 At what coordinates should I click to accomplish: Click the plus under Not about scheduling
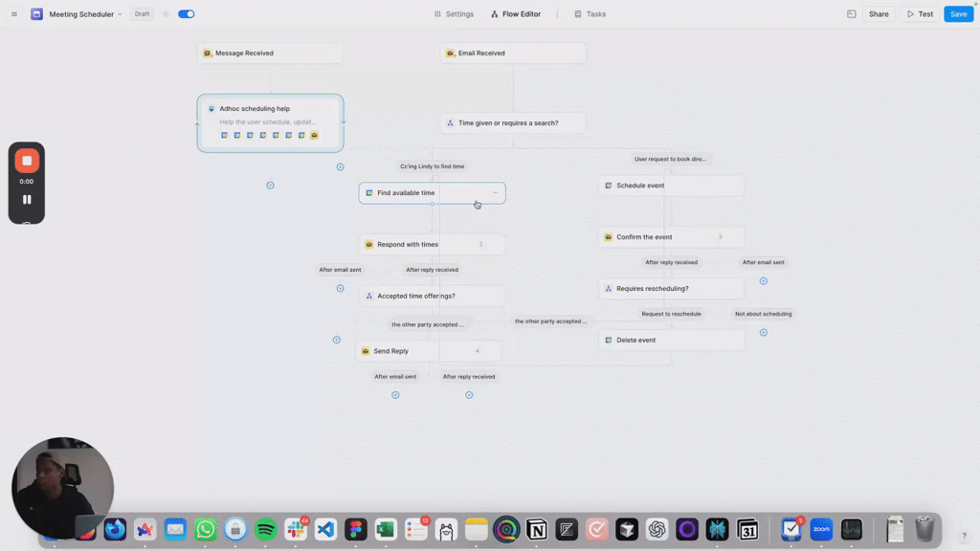coord(763,333)
